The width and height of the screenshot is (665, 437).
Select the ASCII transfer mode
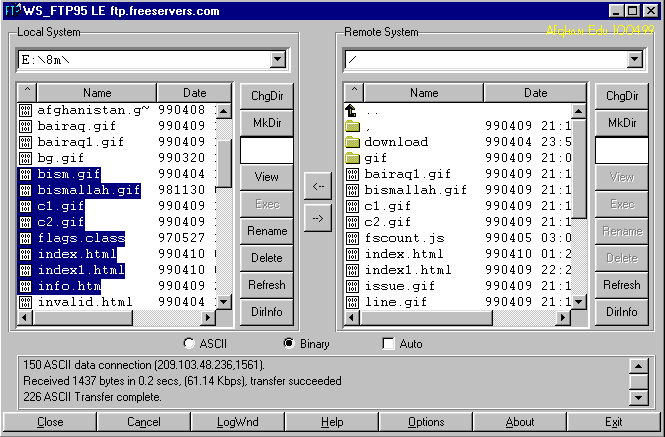click(x=190, y=344)
